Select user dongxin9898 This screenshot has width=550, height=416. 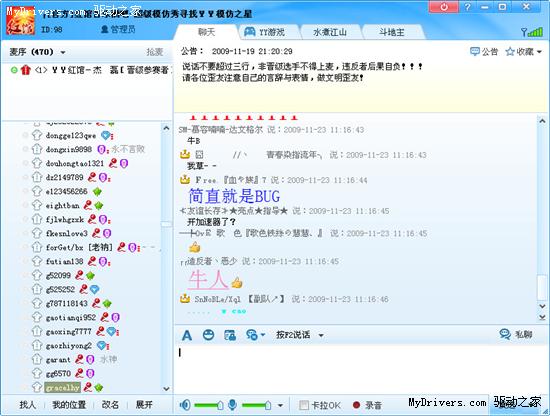click(x=69, y=149)
